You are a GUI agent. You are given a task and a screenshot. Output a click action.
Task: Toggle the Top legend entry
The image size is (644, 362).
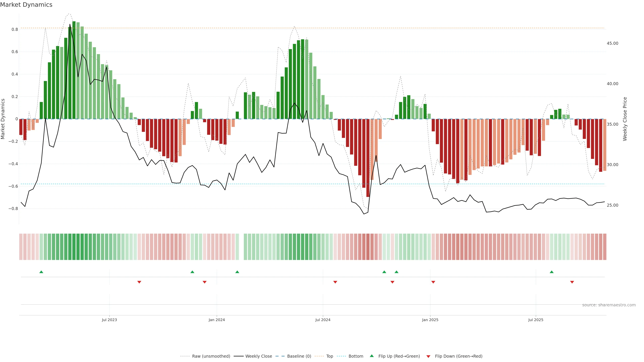click(x=330, y=356)
